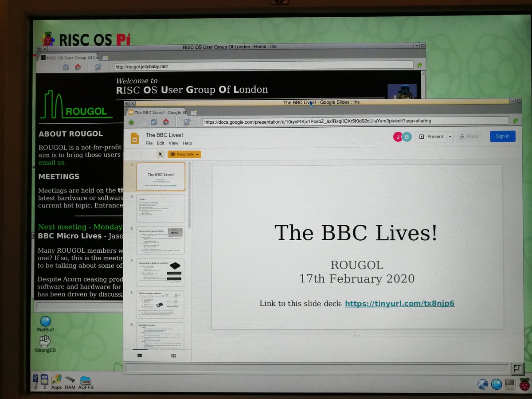The image size is (532, 399).
Task: Click the USB drive :0 icon on icon bar
Action: tap(35, 382)
